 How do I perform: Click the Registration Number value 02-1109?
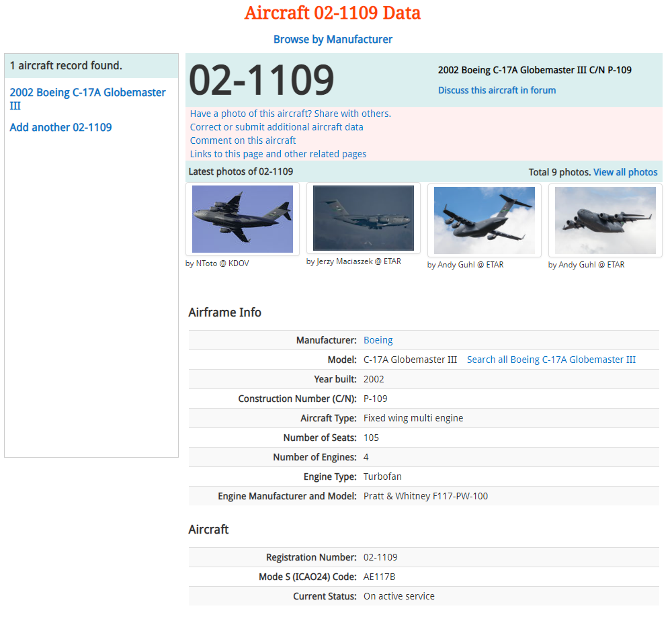380,558
